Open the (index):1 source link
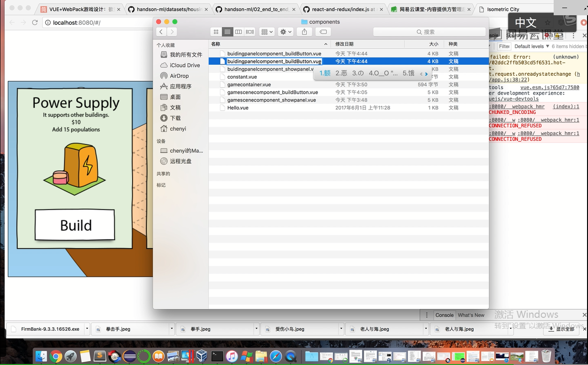 coord(566,107)
